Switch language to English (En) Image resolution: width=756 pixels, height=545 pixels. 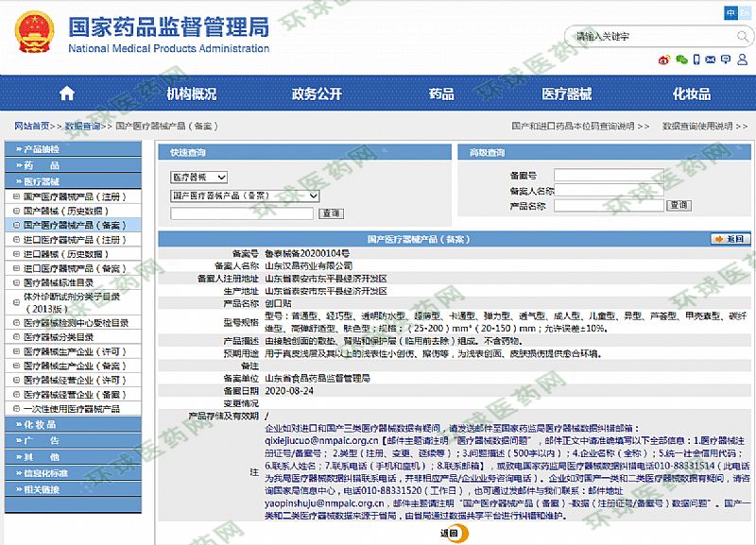(747, 12)
